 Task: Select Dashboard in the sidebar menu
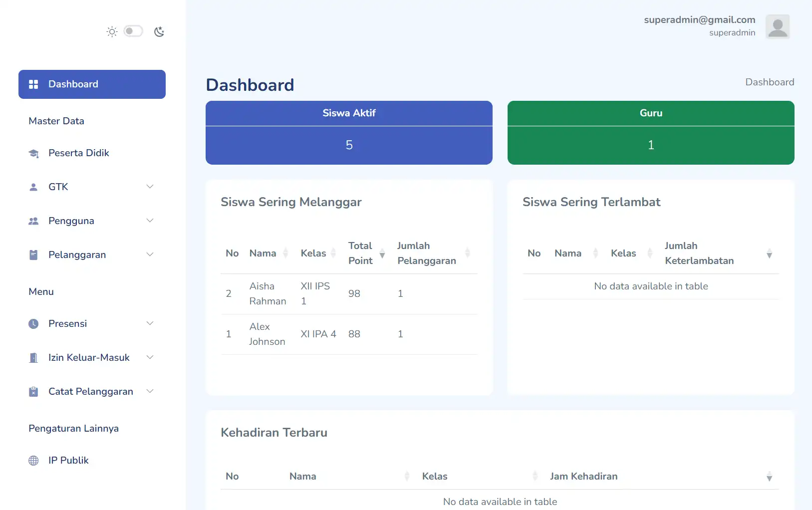(x=73, y=84)
